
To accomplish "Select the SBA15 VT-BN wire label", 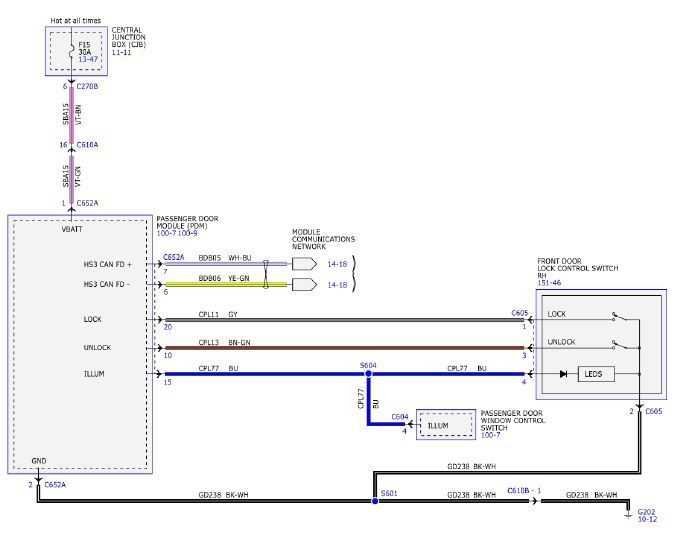I will [x=72, y=115].
